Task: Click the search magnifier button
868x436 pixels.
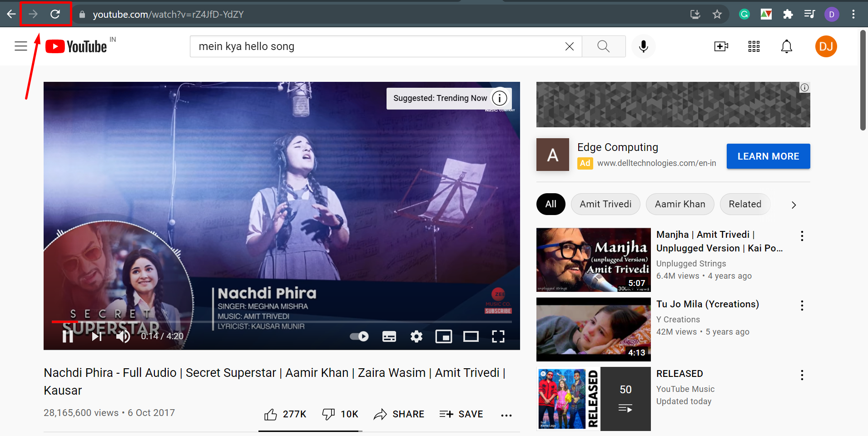Action: click(x=604, y=46)
